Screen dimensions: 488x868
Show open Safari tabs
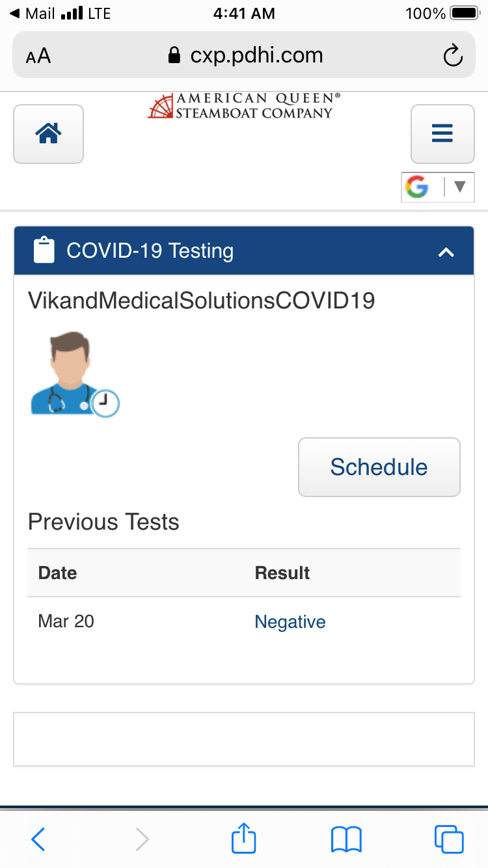click(x=449, y=839)
